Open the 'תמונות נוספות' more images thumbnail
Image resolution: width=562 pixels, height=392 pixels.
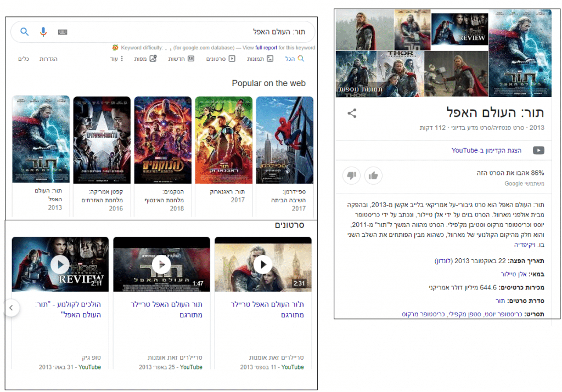[x=356, y=74]
